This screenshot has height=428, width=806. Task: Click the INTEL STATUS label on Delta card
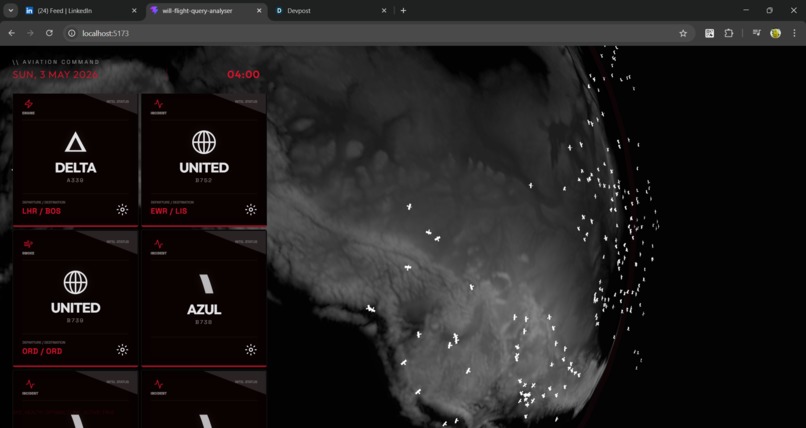tap(117, 101)
